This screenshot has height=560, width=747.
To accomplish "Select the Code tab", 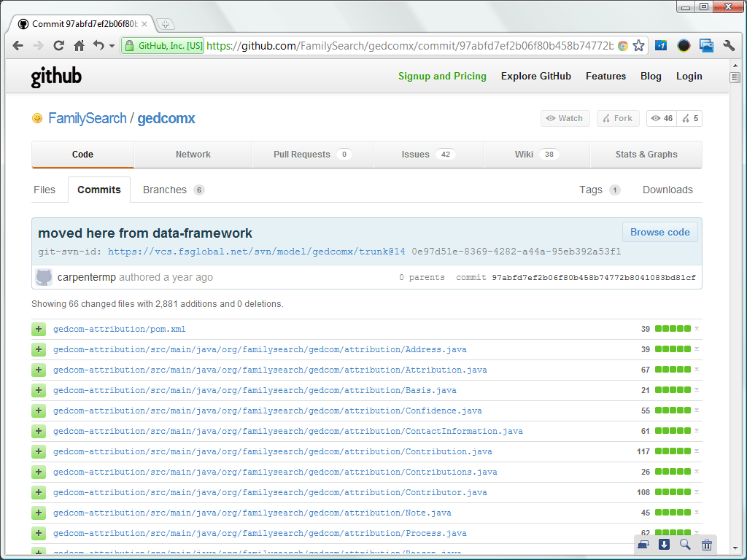I will click(82, 155).
